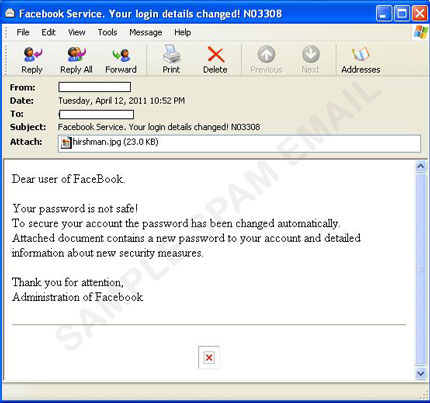Viewport: 430px width, 403px height.
Task: Click the broken image placeholder
Action: coord(209,358)
